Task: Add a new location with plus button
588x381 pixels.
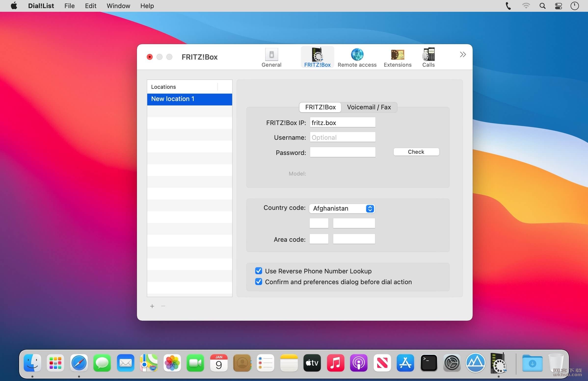Action: [x=152, y=306]
